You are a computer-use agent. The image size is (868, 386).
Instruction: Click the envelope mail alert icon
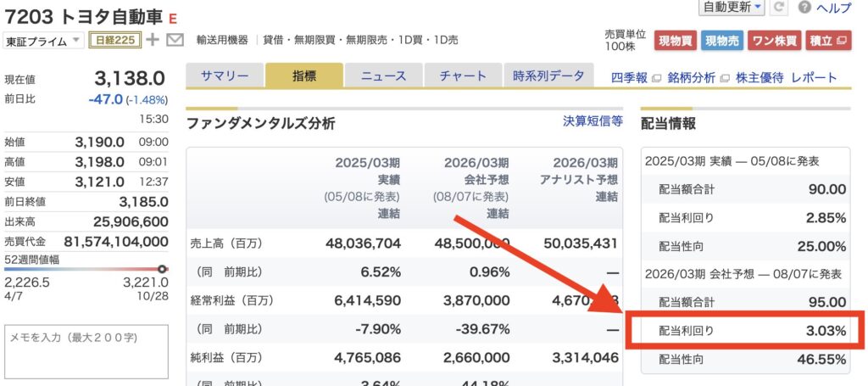pyautogui.click(x=175, y=40)
